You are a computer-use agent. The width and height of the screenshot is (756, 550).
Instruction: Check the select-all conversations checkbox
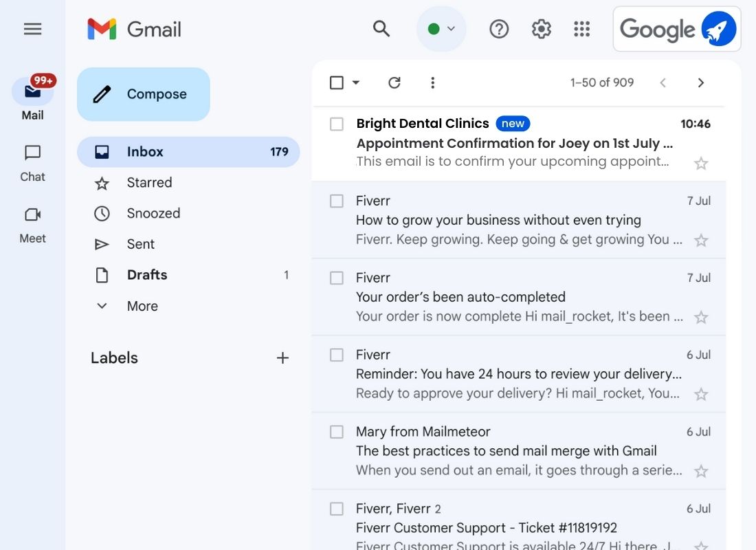[335, 82]
